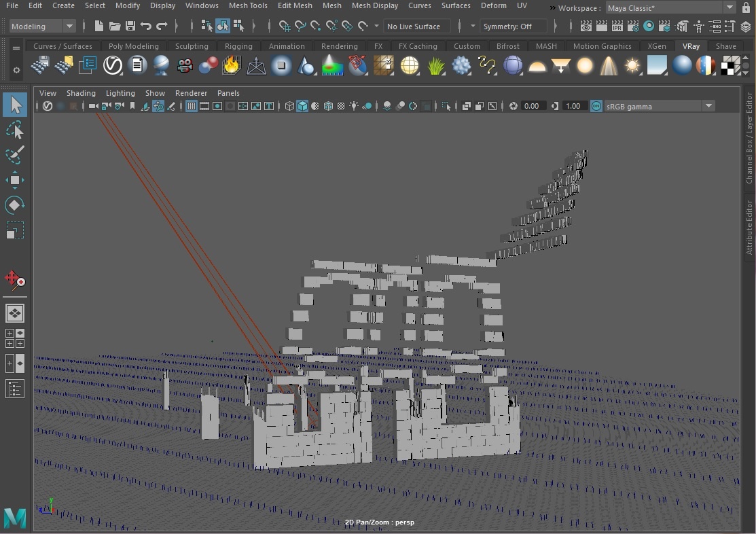Open the viewport Lighting menu
This screenshot has width=756, height=534.
point(120,93)
